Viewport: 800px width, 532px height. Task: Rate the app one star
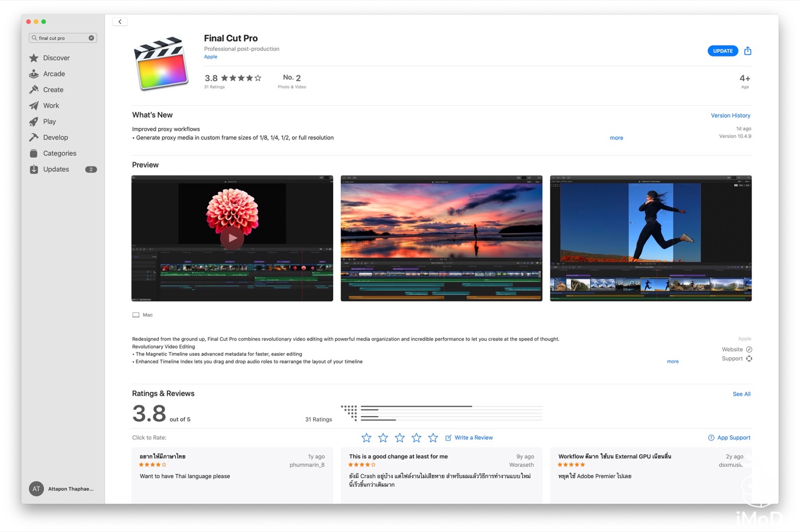pos(366,438)
